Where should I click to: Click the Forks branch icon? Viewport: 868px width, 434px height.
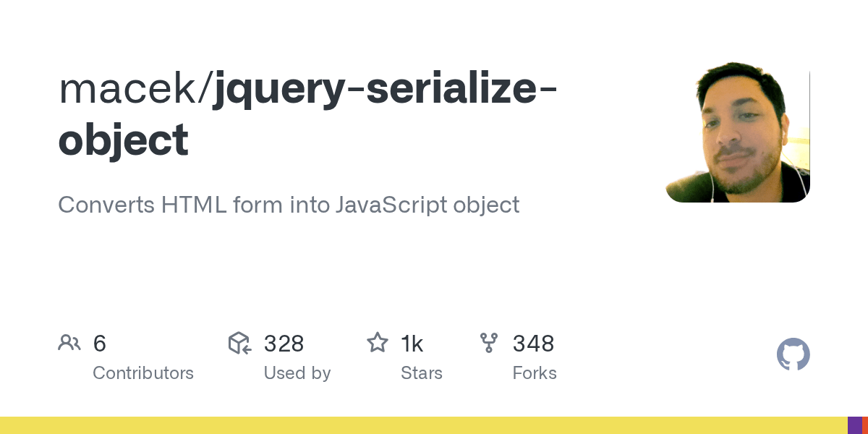(x=489, y=343)
